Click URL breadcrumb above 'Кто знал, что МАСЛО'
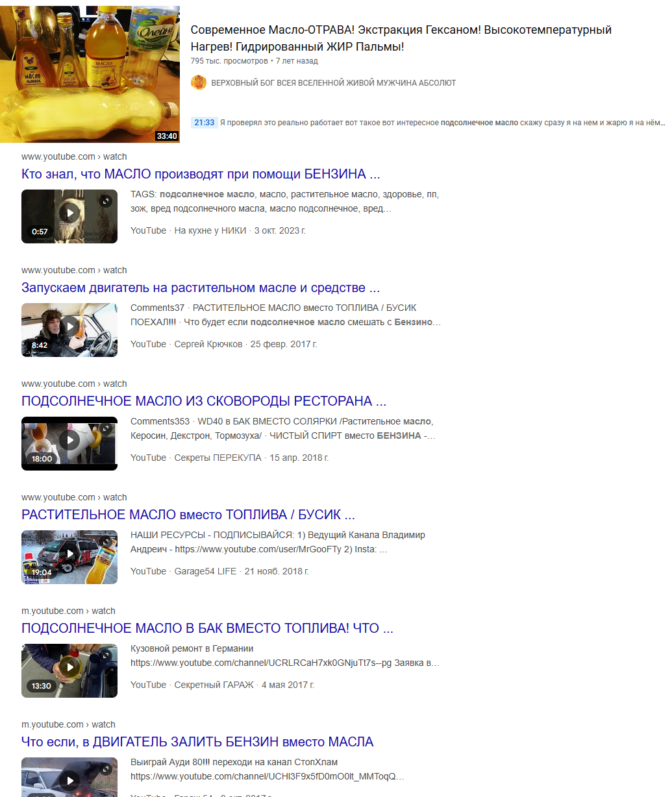The height and width of the screenshot is (797, 672). [x=74, y=156]
